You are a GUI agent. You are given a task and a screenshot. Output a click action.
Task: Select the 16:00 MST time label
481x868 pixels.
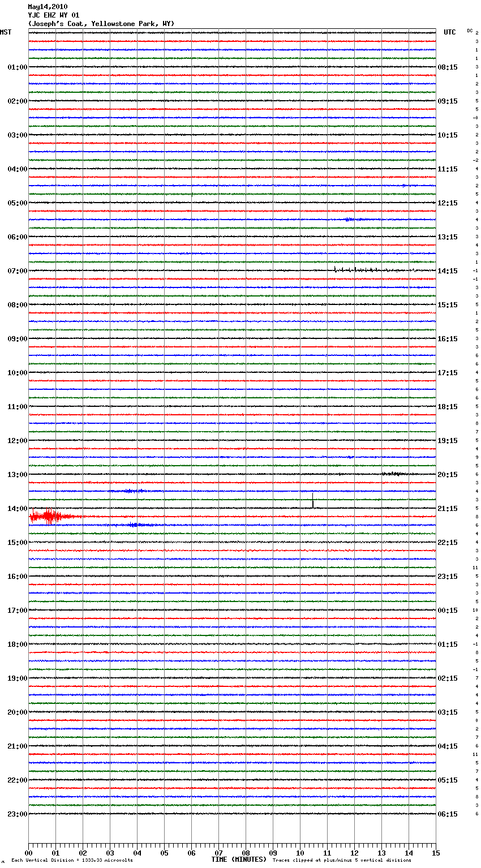[18, 577]
